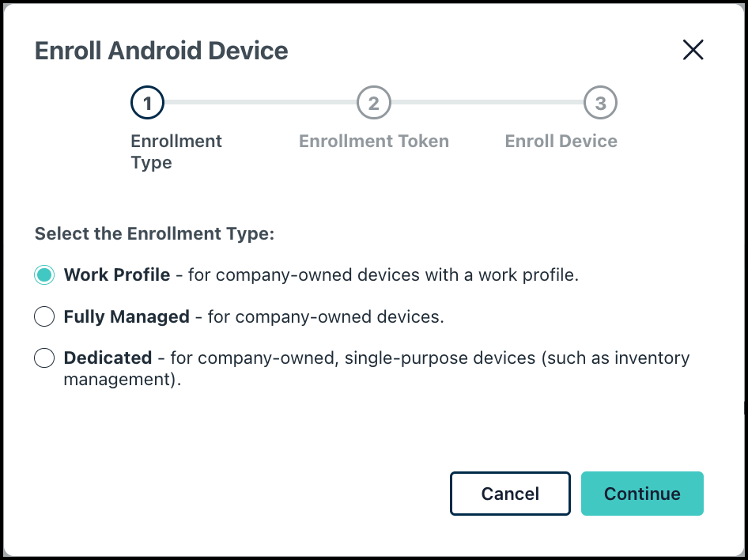The height and width of the screenshot is (560, 748).
Task: Proceed with the Continue button
Action: click(642, 494)
